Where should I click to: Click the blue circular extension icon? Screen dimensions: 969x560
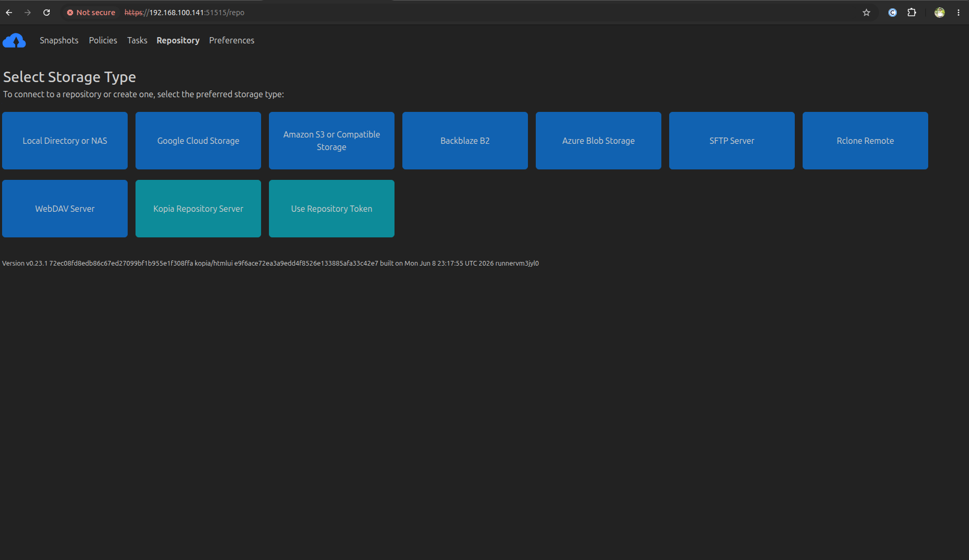pos(893,13)
